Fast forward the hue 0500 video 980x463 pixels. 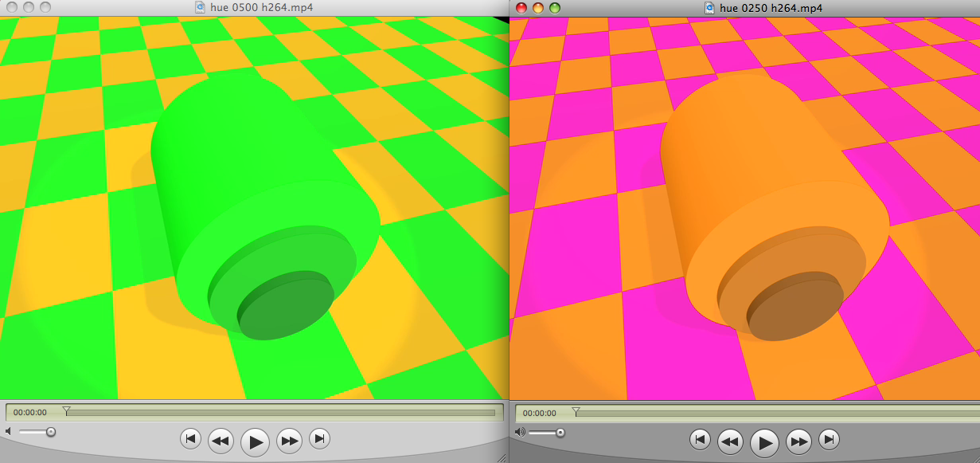click(289, 439)
